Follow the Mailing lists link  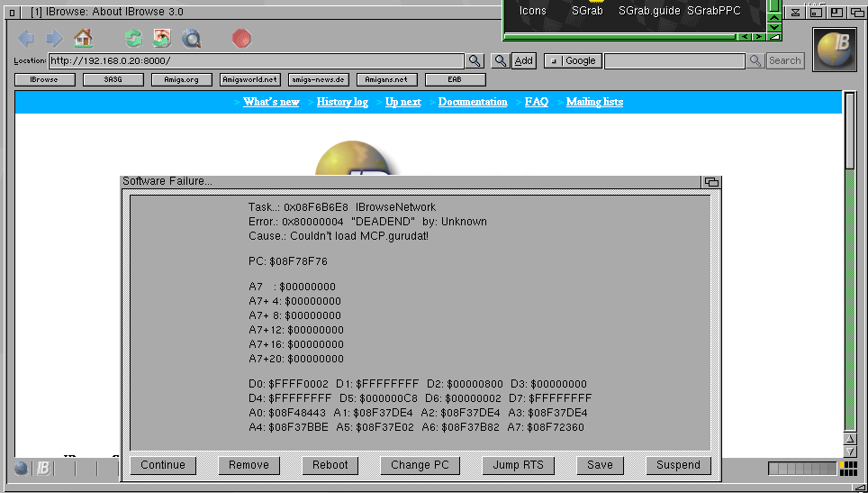(594, 102)
